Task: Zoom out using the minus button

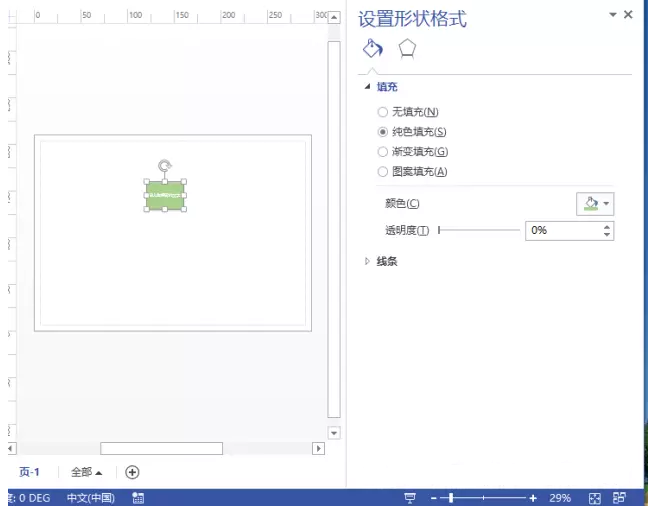Action: (435, 498)
